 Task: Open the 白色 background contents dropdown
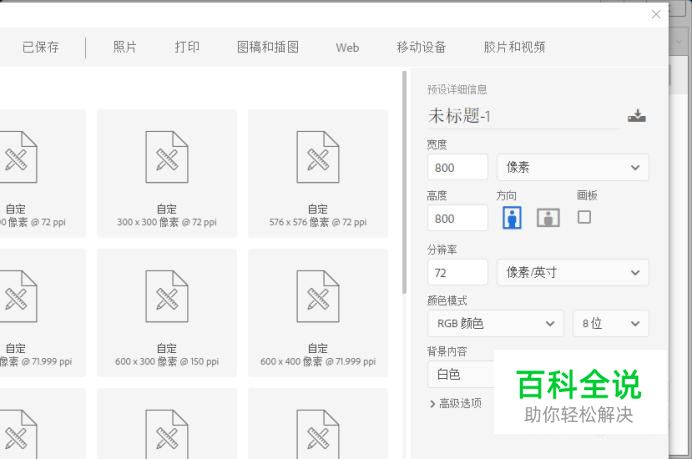tap(461, 374)
